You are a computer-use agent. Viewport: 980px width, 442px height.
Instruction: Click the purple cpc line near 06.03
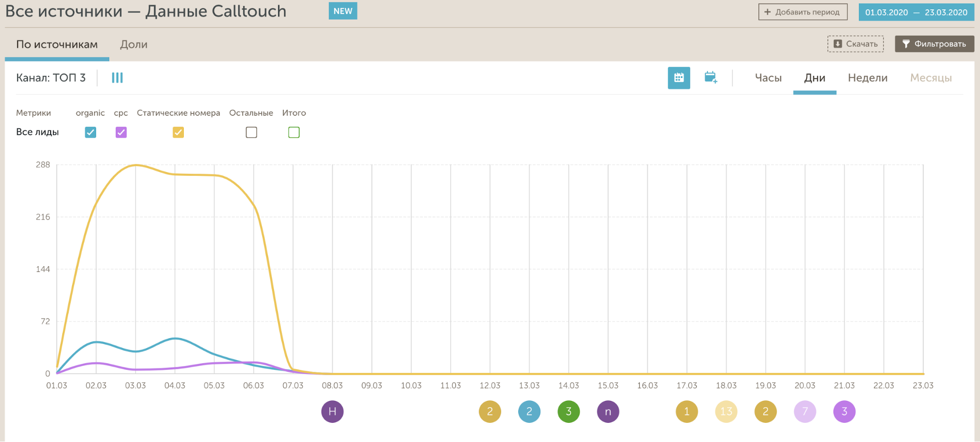tap(254, 363)
